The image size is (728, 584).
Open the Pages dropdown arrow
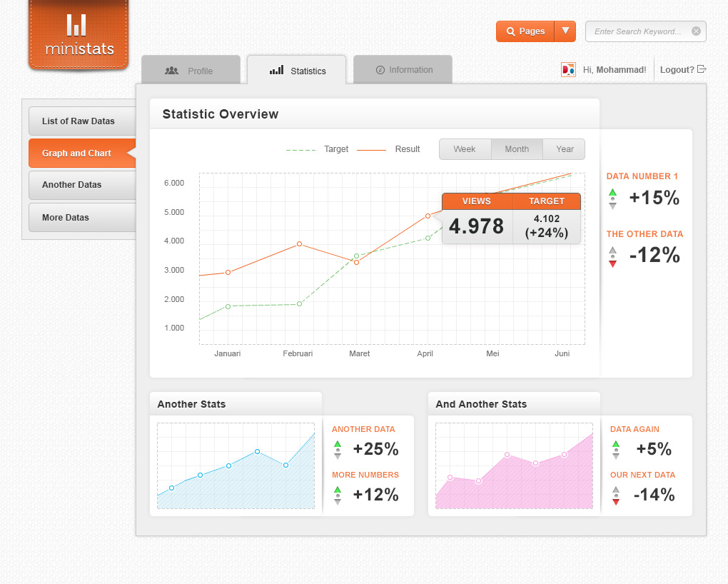[565, 31]
